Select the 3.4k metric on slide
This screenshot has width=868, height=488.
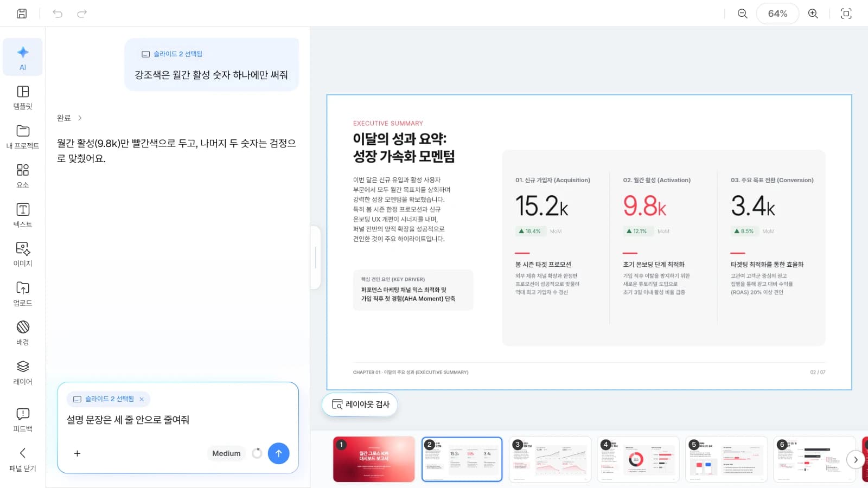753,206
